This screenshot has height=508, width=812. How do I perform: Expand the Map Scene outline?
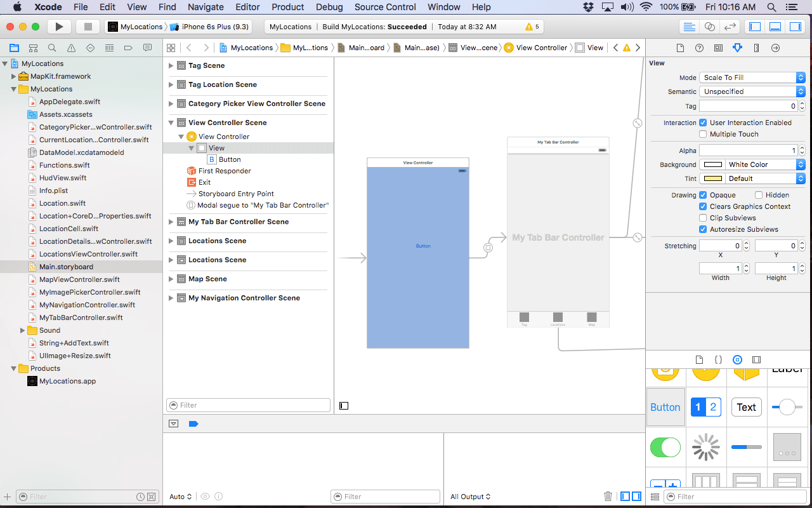click(171, 279)
